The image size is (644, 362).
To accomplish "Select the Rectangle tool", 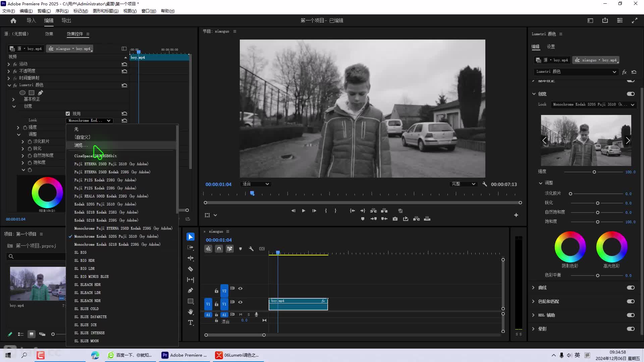I will click(191, 301).
